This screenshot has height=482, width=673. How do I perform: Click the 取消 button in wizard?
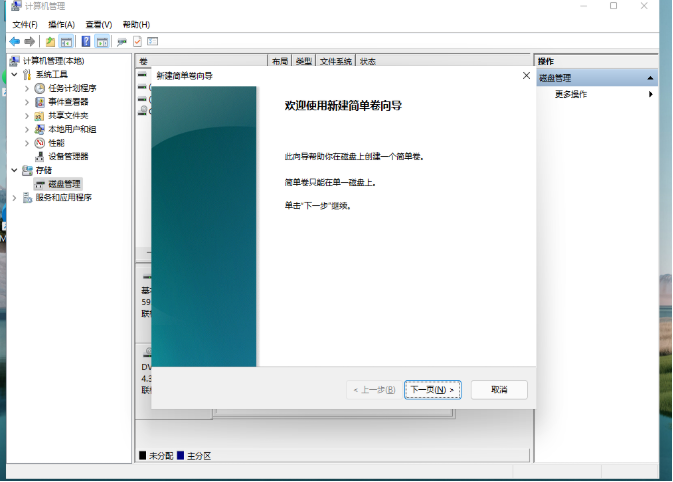pyautogui.click(x=498, y=389)
